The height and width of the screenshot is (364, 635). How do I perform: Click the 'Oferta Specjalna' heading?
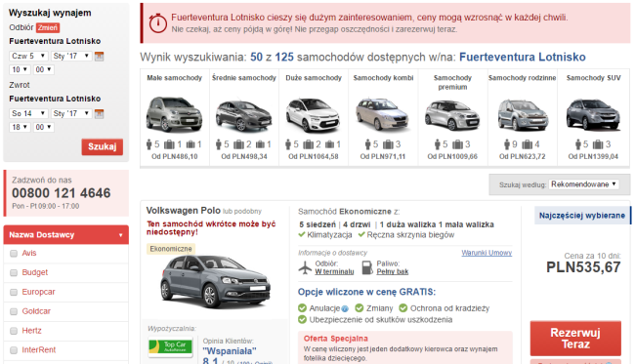[336, 339]
